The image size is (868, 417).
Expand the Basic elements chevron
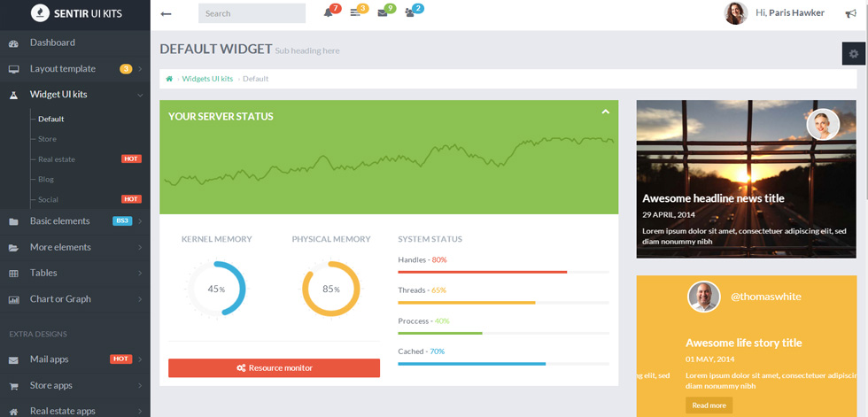point(140,221)
